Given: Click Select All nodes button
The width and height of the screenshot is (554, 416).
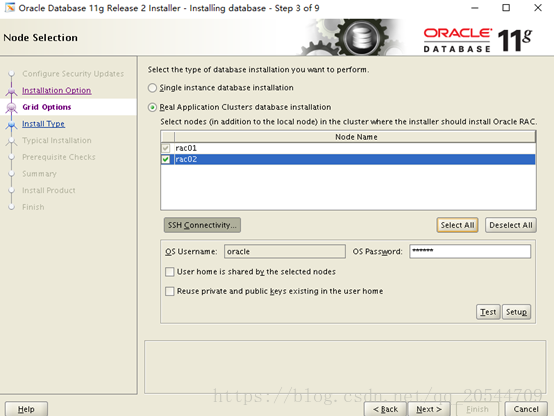Looking at the screenshot, I should point(457,225).
